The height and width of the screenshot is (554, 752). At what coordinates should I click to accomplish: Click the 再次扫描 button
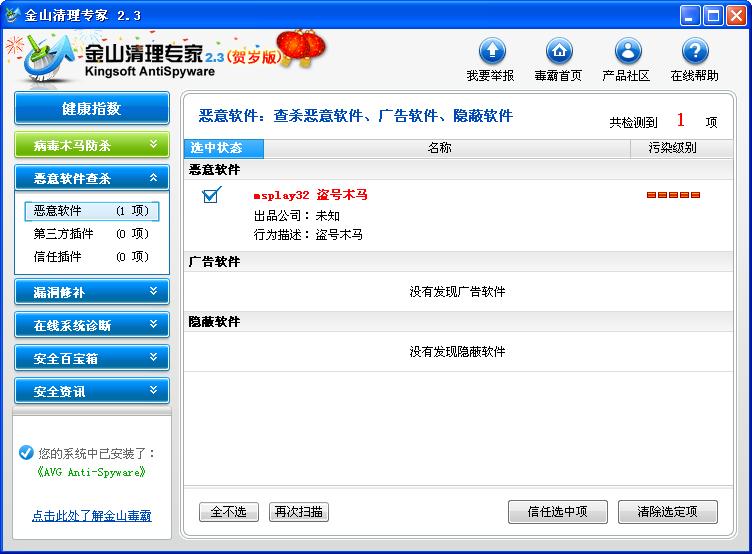(x=299, y=512)
